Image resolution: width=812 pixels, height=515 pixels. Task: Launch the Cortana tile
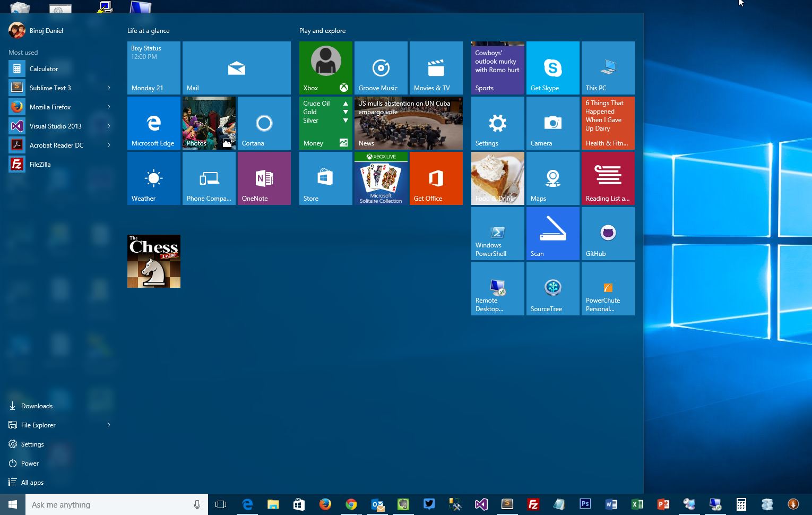pos(264,123)
